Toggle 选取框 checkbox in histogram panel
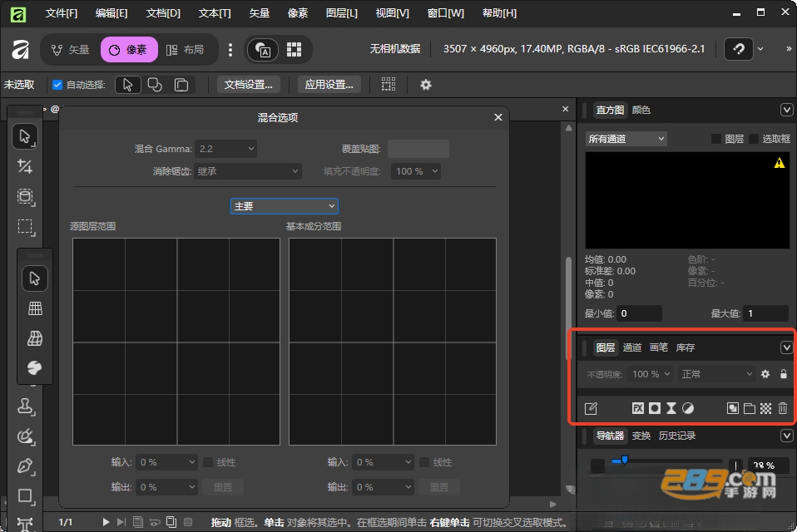 coord(754,139)
